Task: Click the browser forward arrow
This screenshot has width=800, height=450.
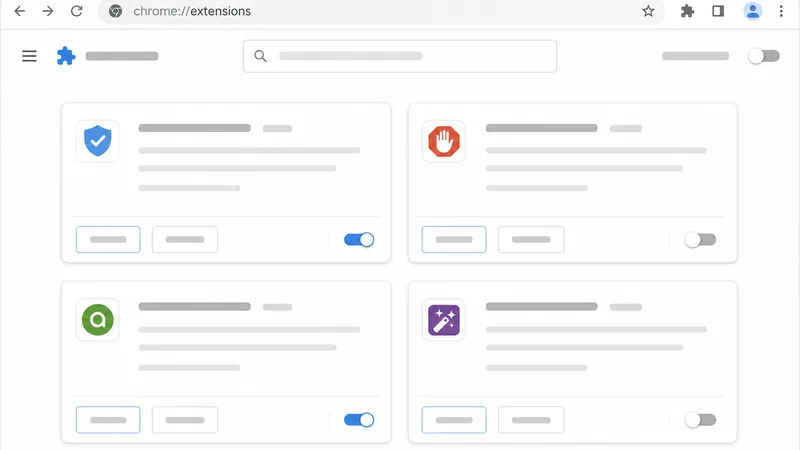Action: [47, 11]
